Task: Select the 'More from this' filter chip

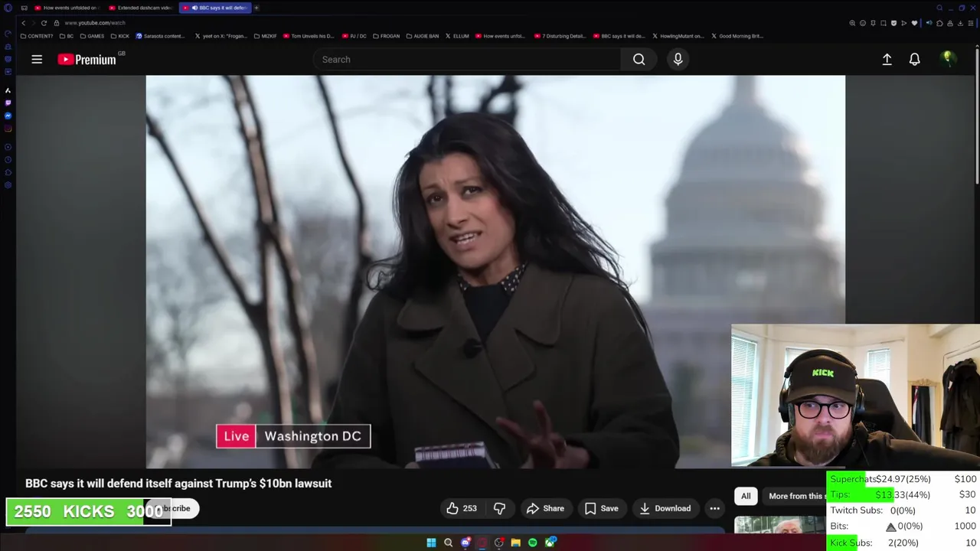Action: tap(795, 496)
